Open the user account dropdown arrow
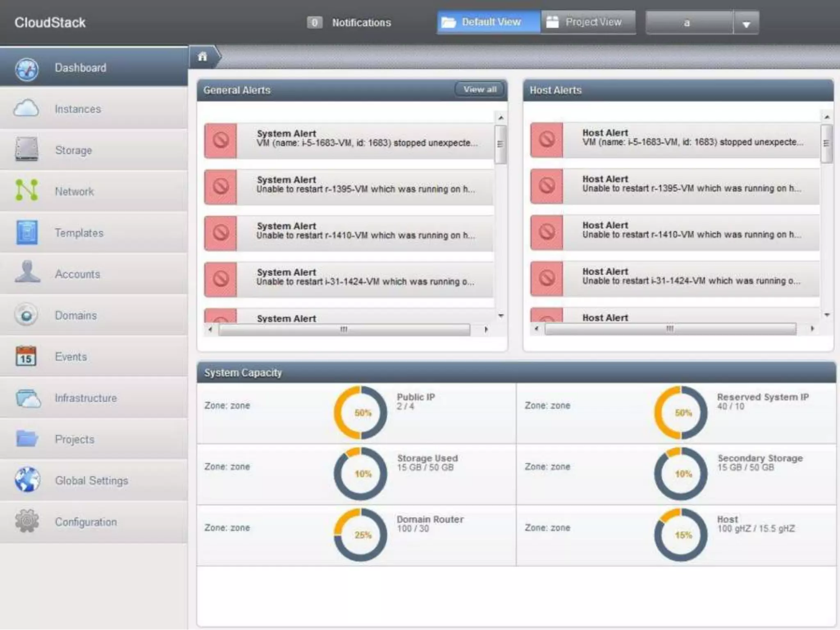This screenshot has height=630, width=840. tap(746, 23)
